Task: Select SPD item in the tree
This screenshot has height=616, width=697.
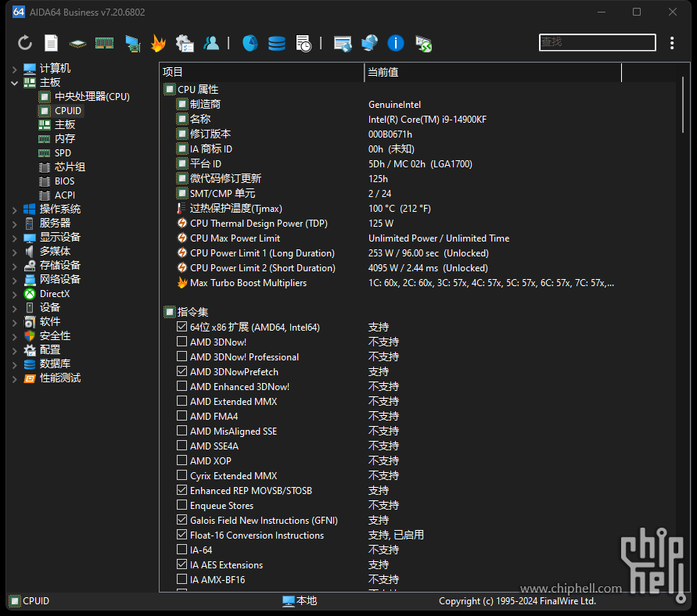Action: click(55, 152)
